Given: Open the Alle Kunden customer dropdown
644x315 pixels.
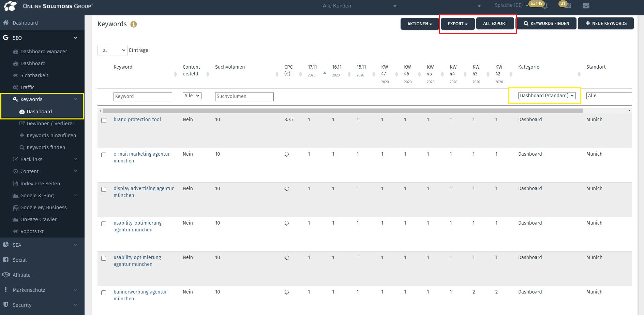Looking at the screenshot, I should tap(360, 6).
